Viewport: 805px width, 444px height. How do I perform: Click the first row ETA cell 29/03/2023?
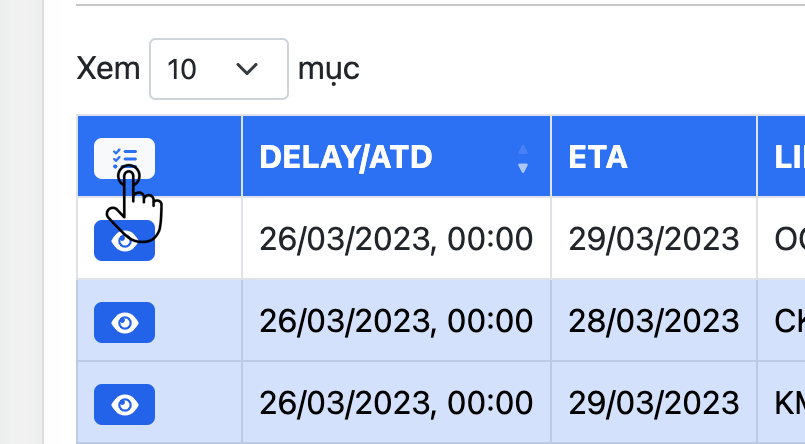[x=654, y=240]
